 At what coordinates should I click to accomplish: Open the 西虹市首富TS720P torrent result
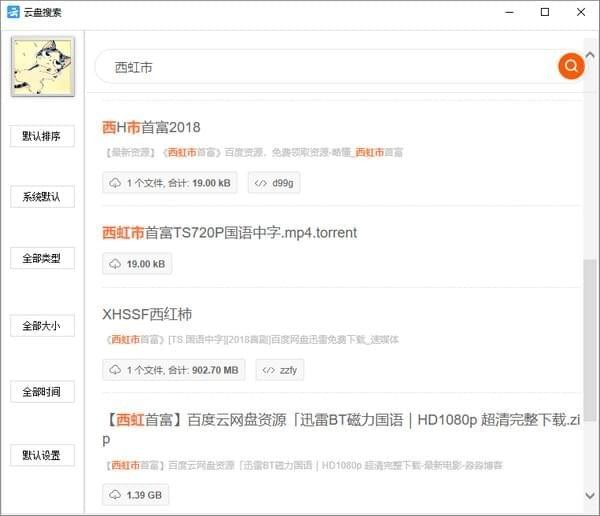tap(229, 233)
